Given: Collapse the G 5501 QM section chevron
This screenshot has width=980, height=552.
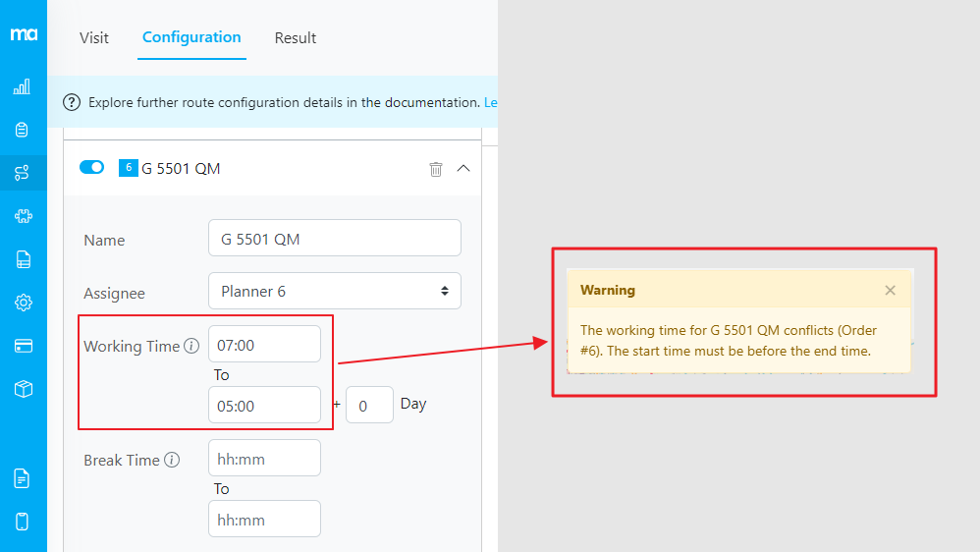Looking at the screenshot, I should (463, 169).
